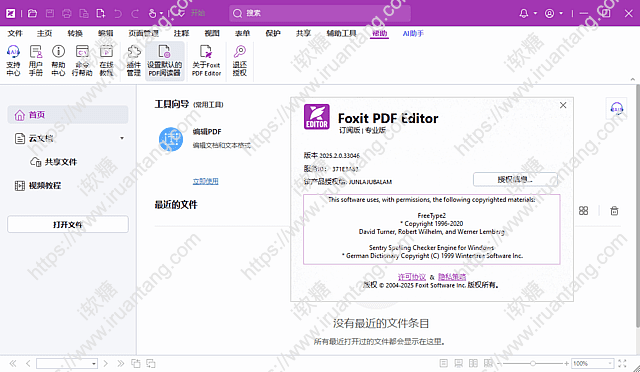
Task: Click the Save icon in title bar
Action: [x=50, y=13]
